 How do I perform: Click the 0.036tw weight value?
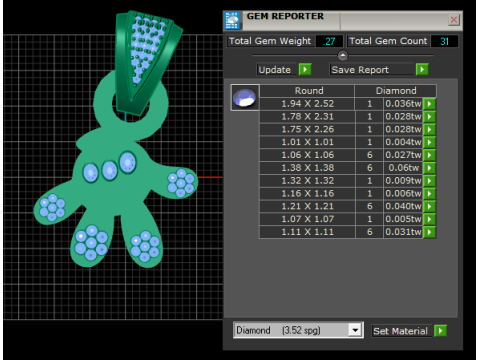pyautogui.click(x=403, y=104)
